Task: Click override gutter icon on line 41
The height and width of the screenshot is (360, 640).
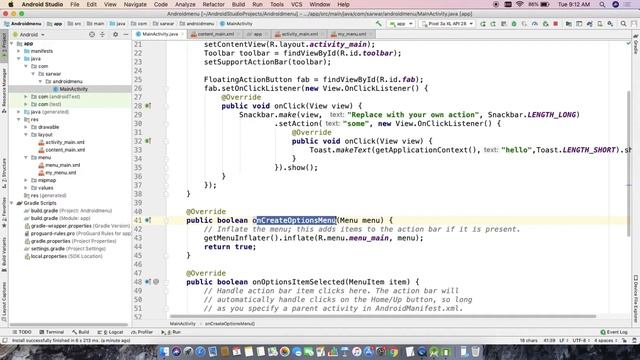Action: [148, 220]
